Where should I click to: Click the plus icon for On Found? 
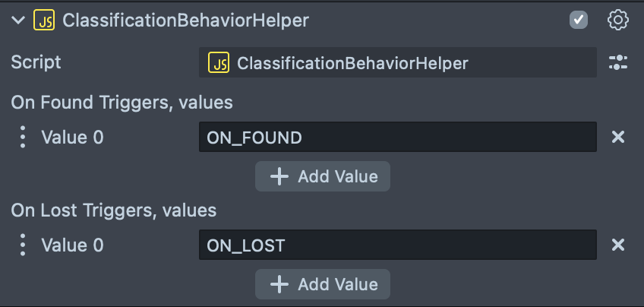[x=279, y=176]
